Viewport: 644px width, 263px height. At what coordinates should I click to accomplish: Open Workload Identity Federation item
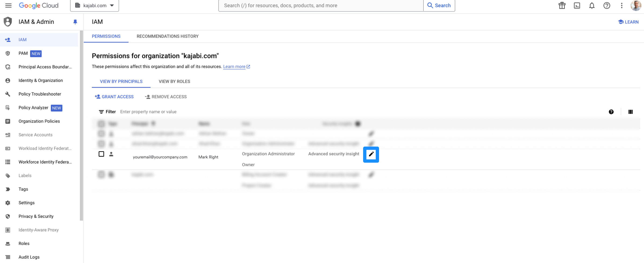coord(39,148)
